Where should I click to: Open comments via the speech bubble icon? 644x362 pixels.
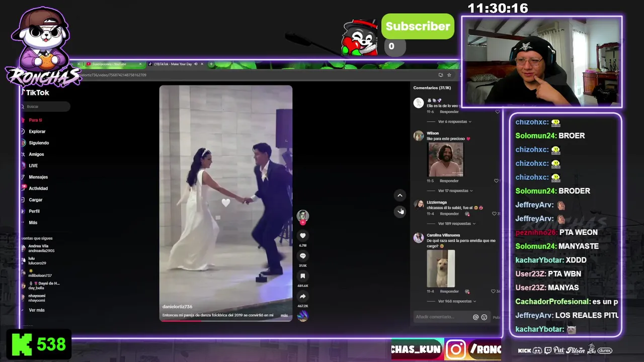click(302, 255)
